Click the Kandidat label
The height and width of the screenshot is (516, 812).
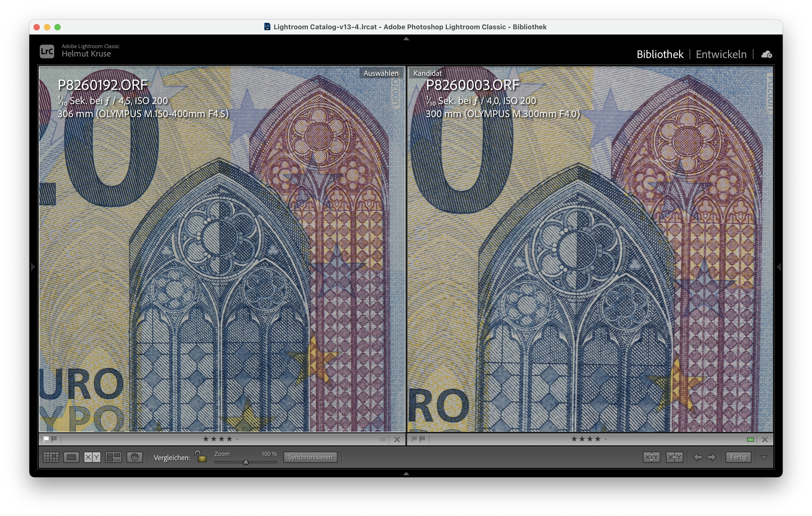pos(427,73)
